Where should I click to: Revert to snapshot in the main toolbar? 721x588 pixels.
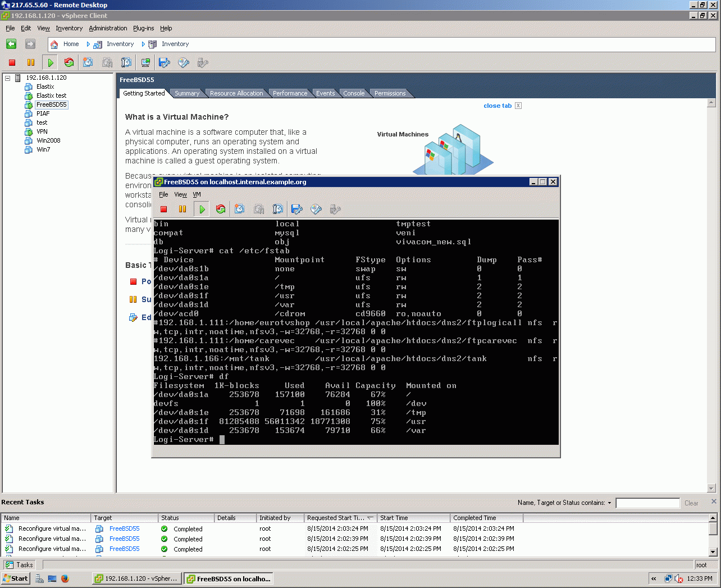click(107, 63)
